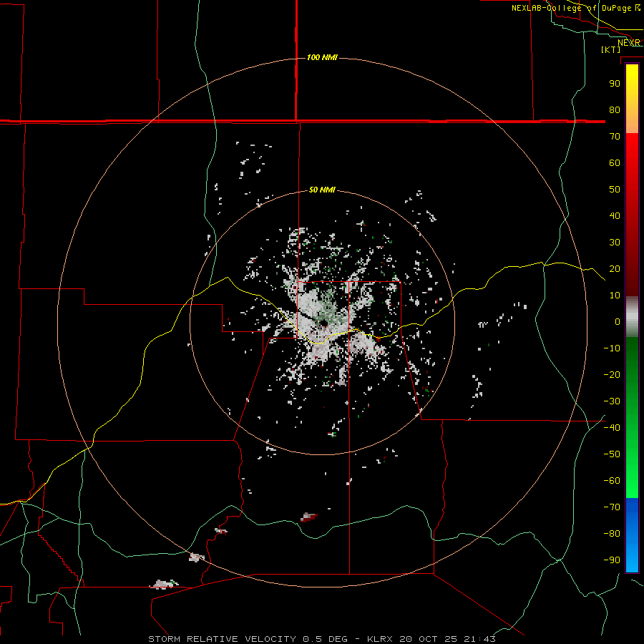Click the -20 value on velocity scale
Viewport: 644px width, 644px height.
point(612,374)
